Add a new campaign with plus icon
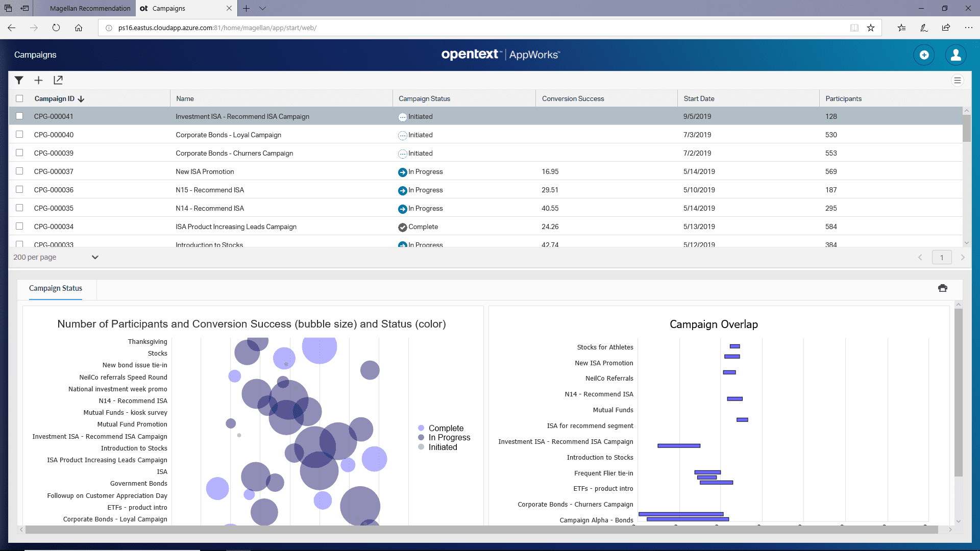This screenshot has width=980, height=551. (38, 80)
